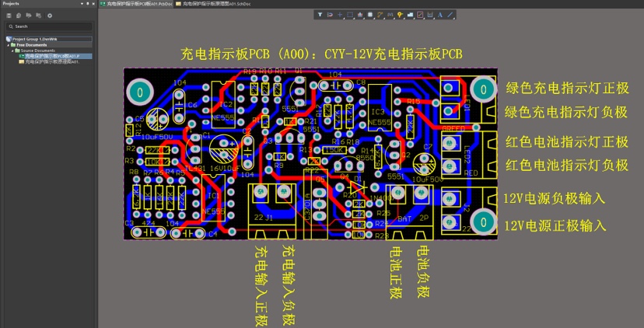Click fourth icon in Projects panel toolbar
Image resolution: width=644 pixels, height=328 pixels.
click(x=39, y=16)
